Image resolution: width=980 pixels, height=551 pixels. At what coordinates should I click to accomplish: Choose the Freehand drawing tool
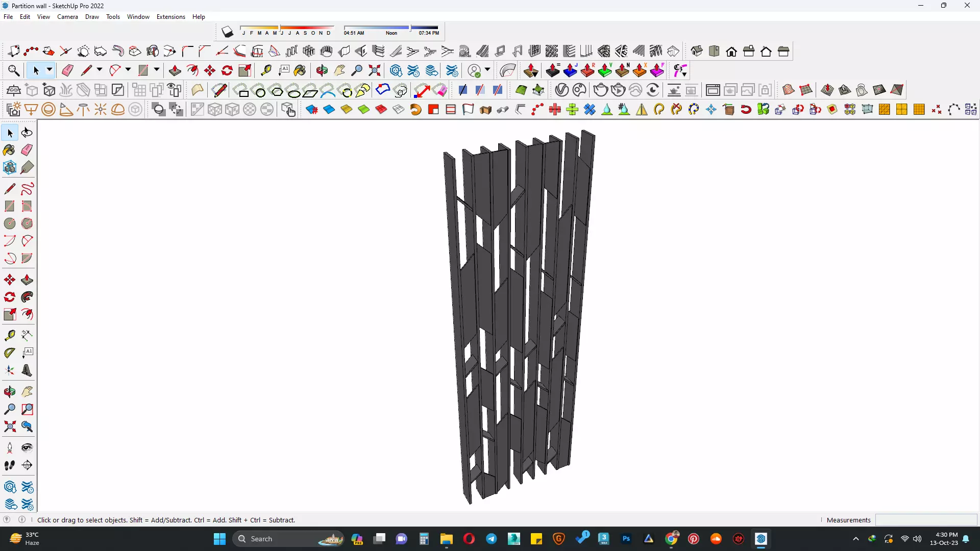point(27,189)
